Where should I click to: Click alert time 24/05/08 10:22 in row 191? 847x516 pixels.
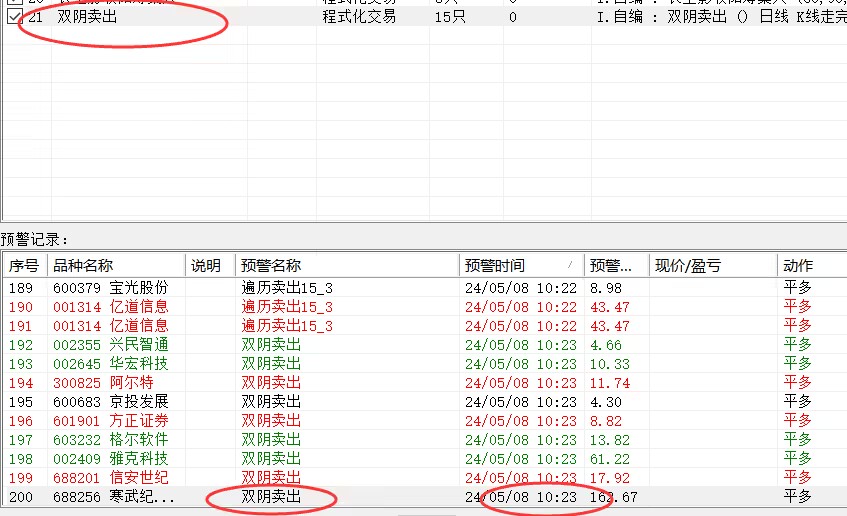tap(521, 326)
